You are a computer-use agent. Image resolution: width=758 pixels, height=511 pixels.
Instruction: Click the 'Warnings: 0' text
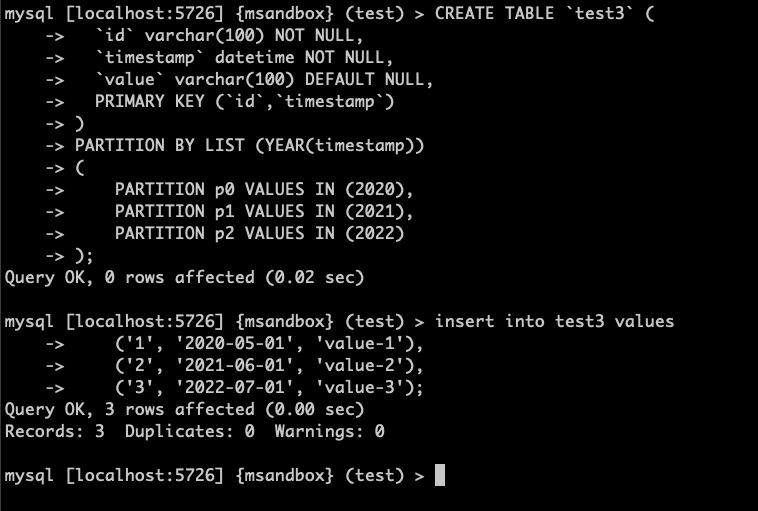click(x=330, y=431)
